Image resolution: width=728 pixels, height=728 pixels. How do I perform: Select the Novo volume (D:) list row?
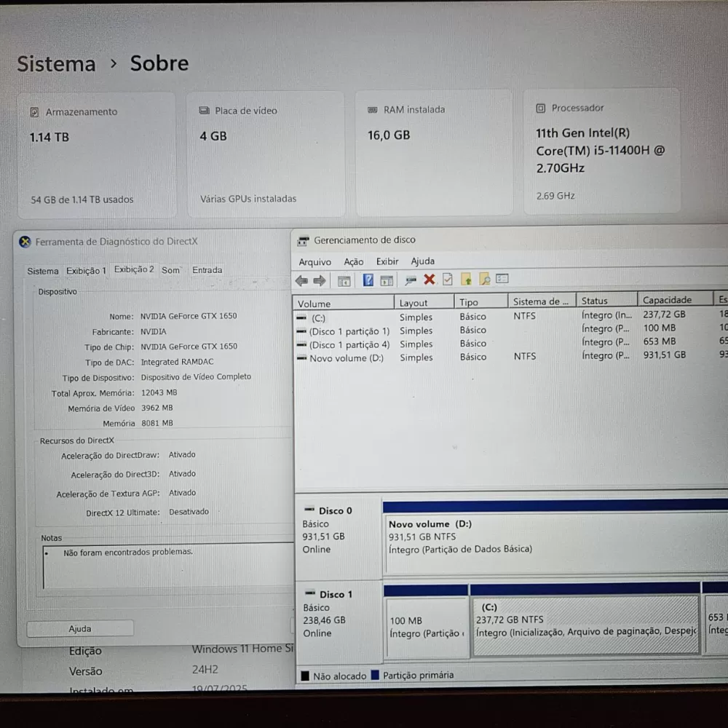coord(511,357)
